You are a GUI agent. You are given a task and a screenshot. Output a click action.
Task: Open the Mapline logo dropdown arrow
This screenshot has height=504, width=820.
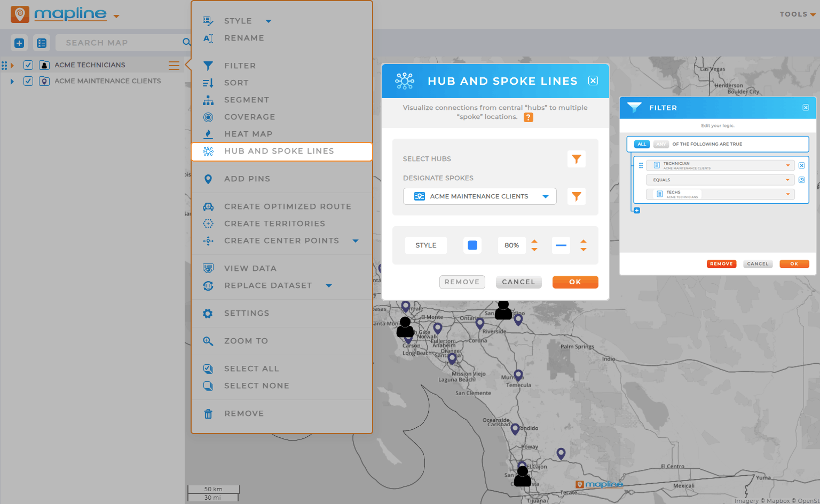pyautogui.click(x=116, y=16)
